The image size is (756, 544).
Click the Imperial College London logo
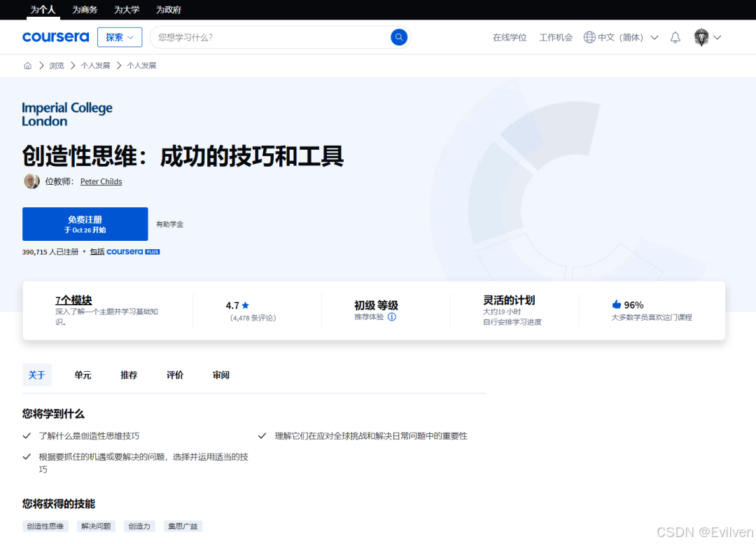67,114
